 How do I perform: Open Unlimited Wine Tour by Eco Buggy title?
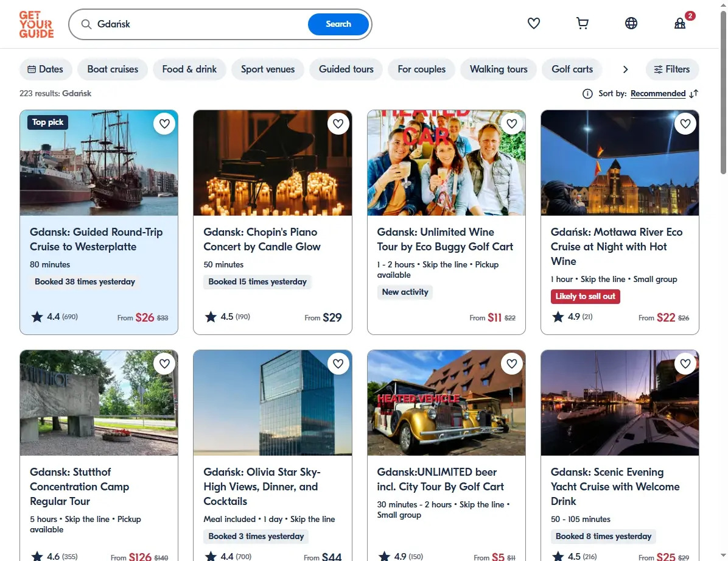tap(445, 239)
